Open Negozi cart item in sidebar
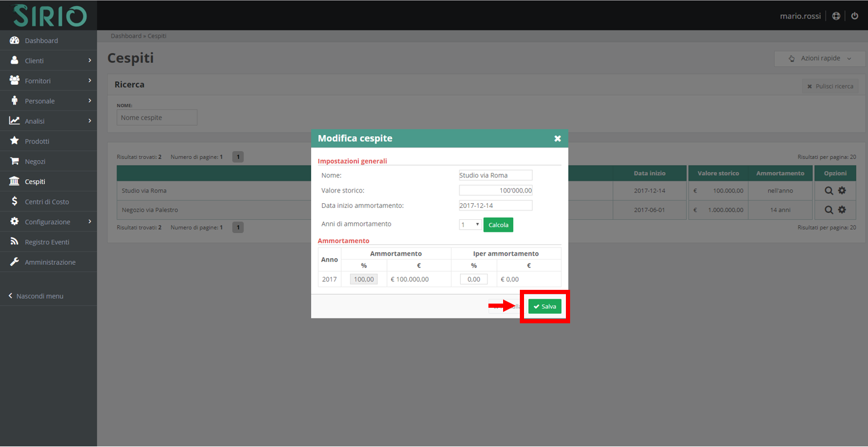This screenshot has width=868, height=447. [35, 161]
